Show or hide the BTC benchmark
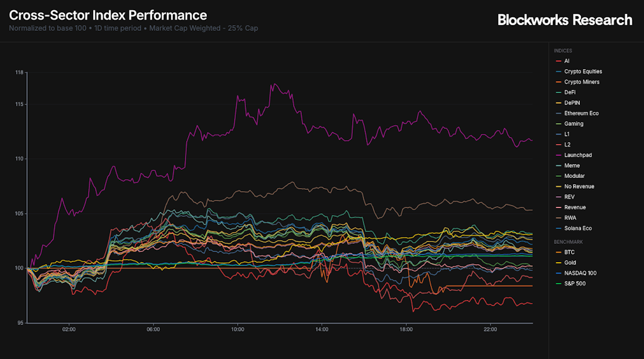Screen dimensions: 644x359 569,252
